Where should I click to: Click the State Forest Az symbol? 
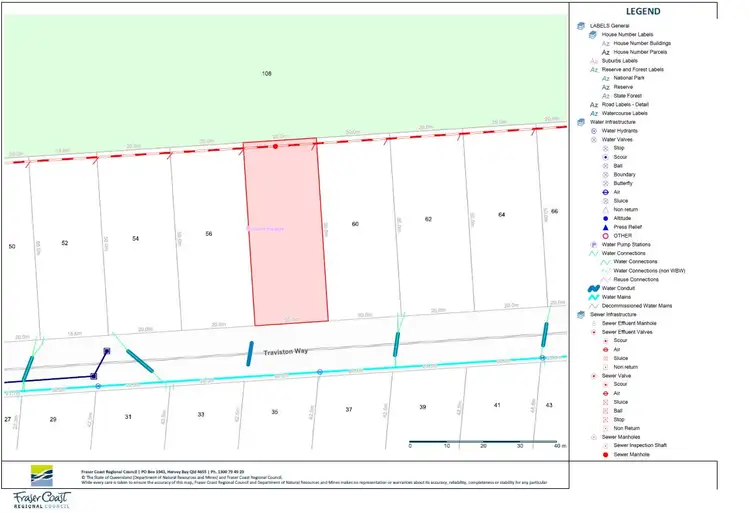[606, 96]
